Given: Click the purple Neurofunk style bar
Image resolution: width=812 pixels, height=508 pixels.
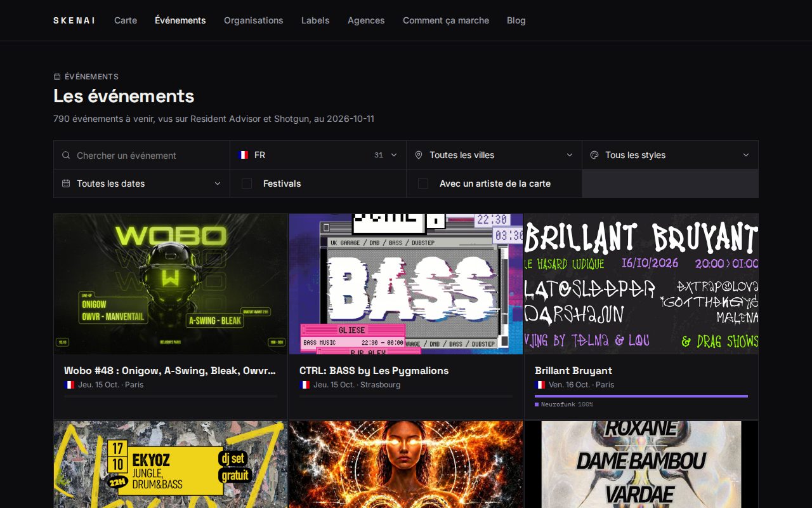Looking at the screenshot, I should pos(641,396).
